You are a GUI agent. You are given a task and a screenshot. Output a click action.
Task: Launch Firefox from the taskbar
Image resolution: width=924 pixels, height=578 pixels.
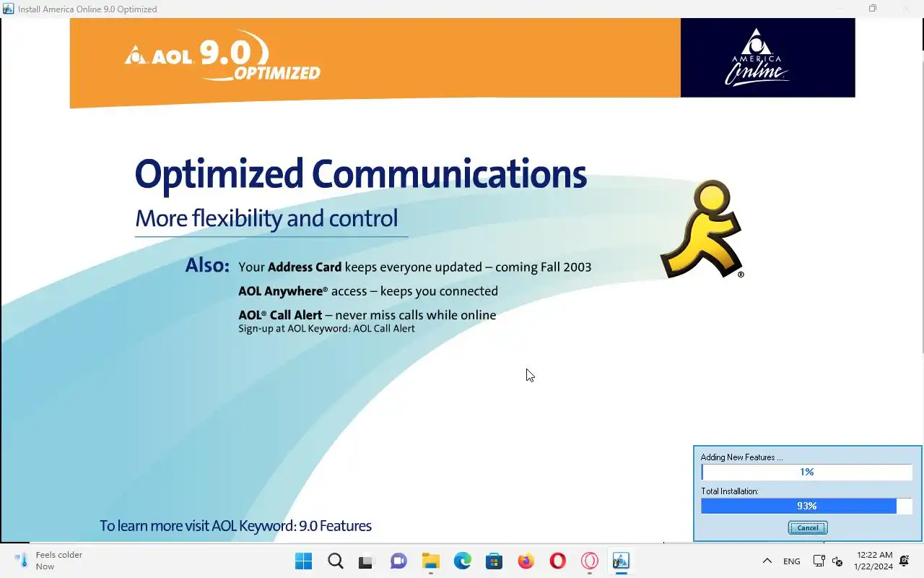[526, 561]
